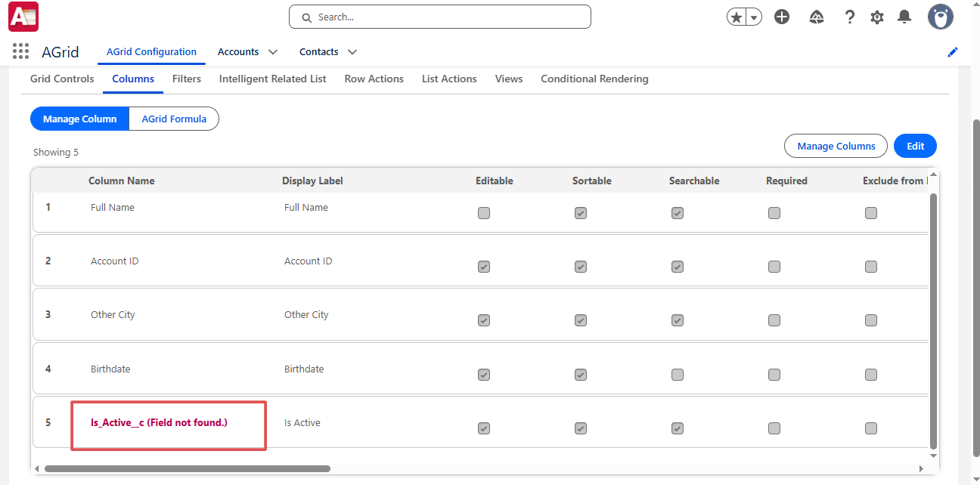Open the App Launcher dots icon
The width and height of the screenshot is (980, 485).
21,51
